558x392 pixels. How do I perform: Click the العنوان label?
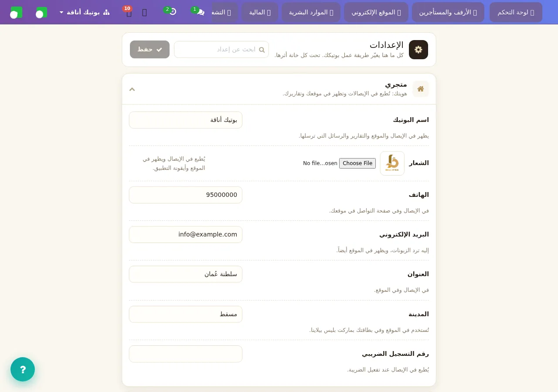click(x=418, y=274)
